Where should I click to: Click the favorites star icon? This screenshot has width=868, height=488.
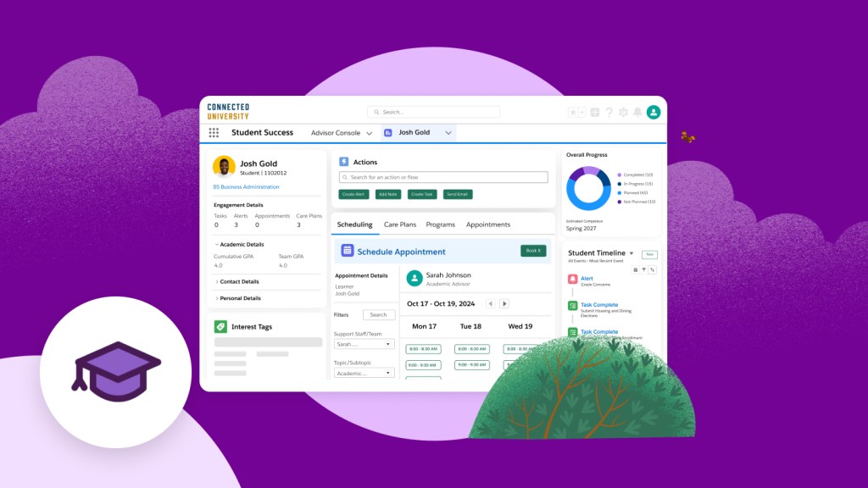point(573,113)
